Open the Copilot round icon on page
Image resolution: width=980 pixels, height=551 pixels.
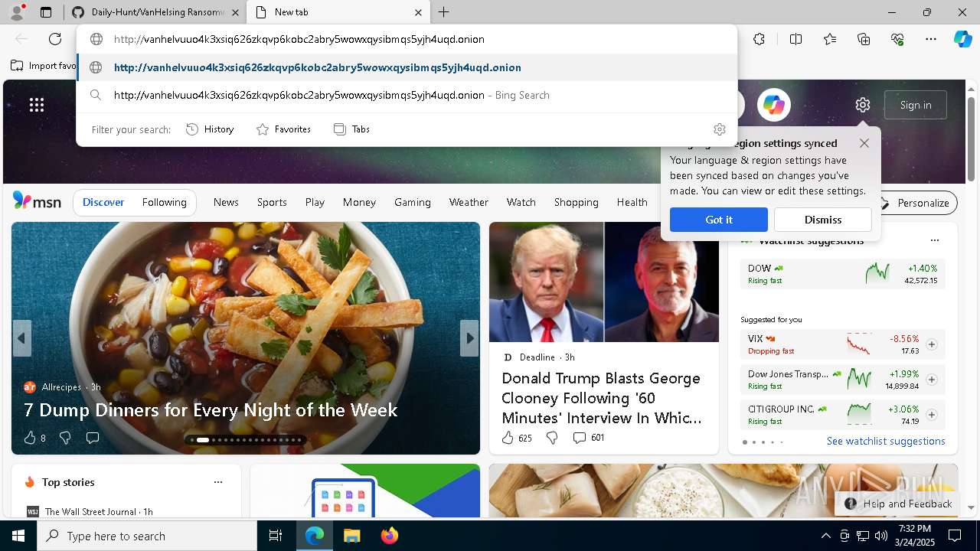click(774, 105)
